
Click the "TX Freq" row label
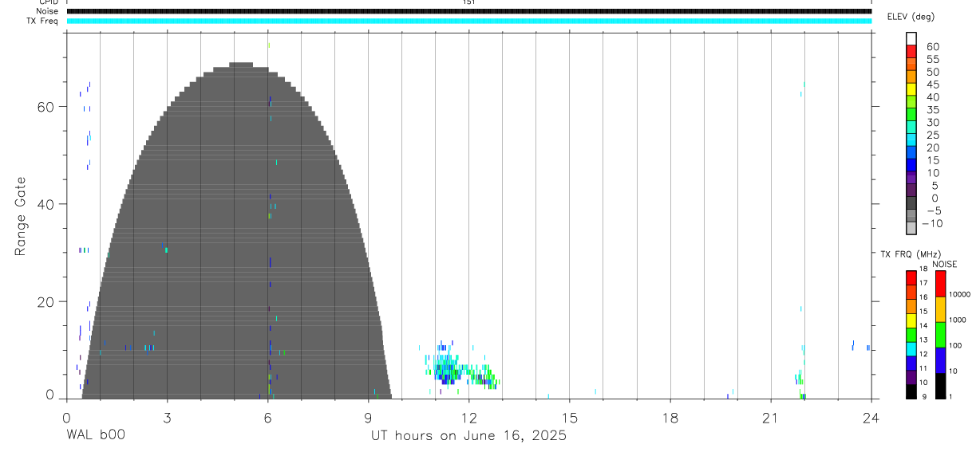[43, 21]
